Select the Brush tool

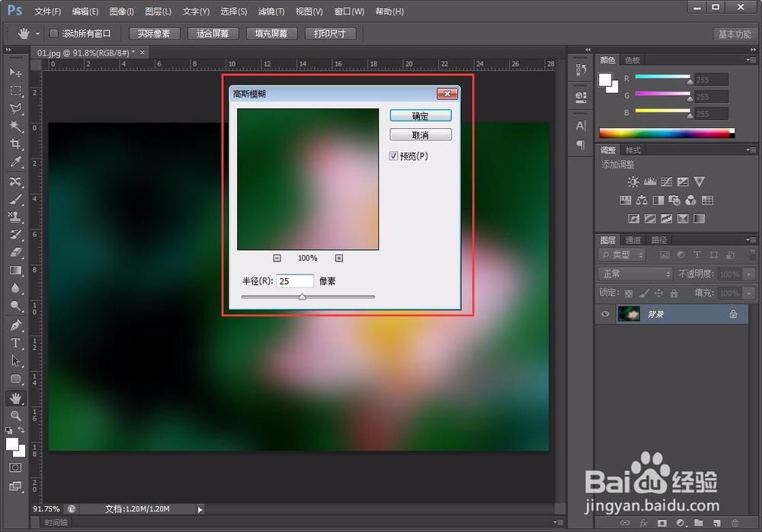click(16, 200)
